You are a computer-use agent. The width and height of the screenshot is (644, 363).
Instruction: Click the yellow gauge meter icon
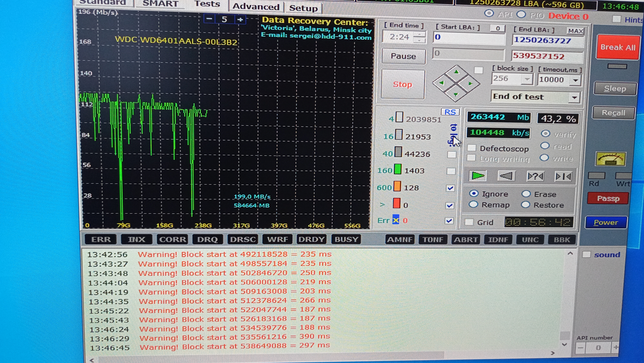tap(611, 159)
